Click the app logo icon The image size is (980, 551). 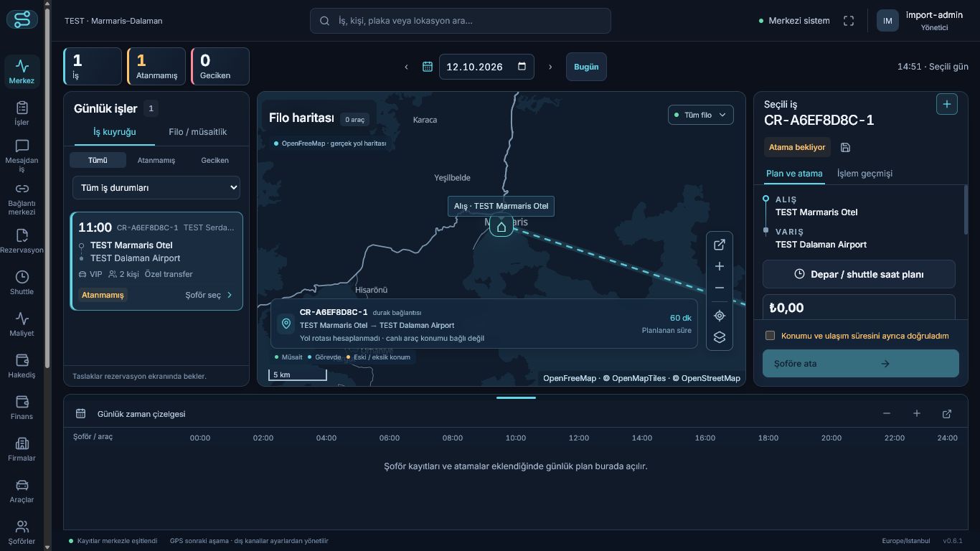tap(22, 20)
